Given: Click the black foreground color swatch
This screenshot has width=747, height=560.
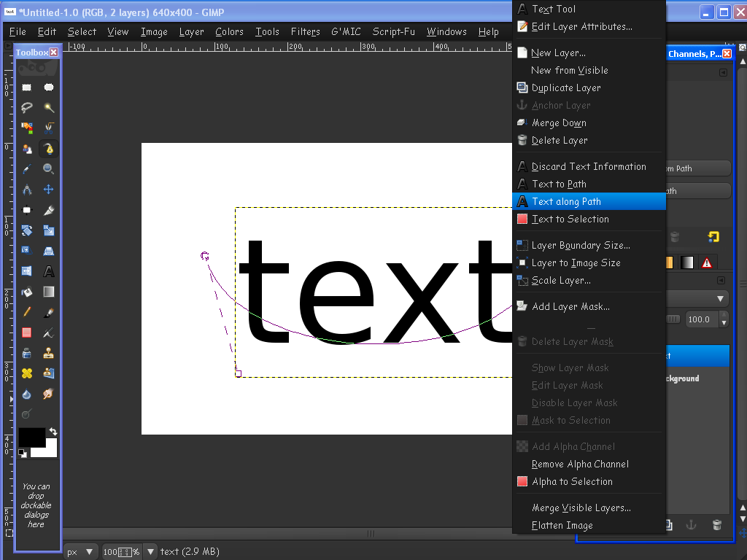Looking at the screenshot, I should [33, 437].
